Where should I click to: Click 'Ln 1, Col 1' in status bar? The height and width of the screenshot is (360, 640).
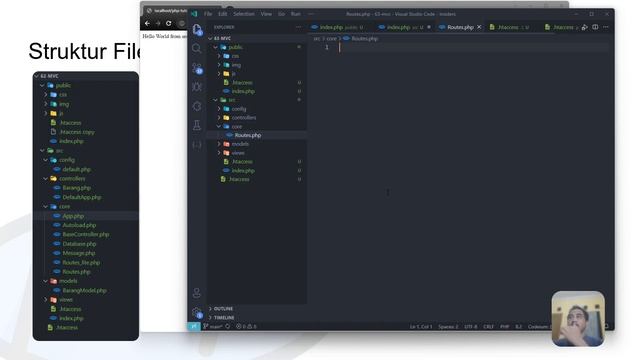[x=421, y=327]
